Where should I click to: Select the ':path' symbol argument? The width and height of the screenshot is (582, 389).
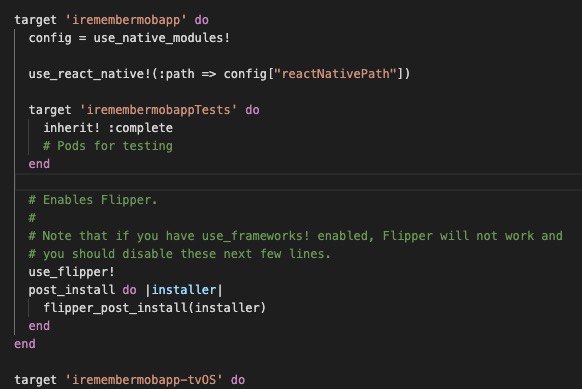[176, 74]
